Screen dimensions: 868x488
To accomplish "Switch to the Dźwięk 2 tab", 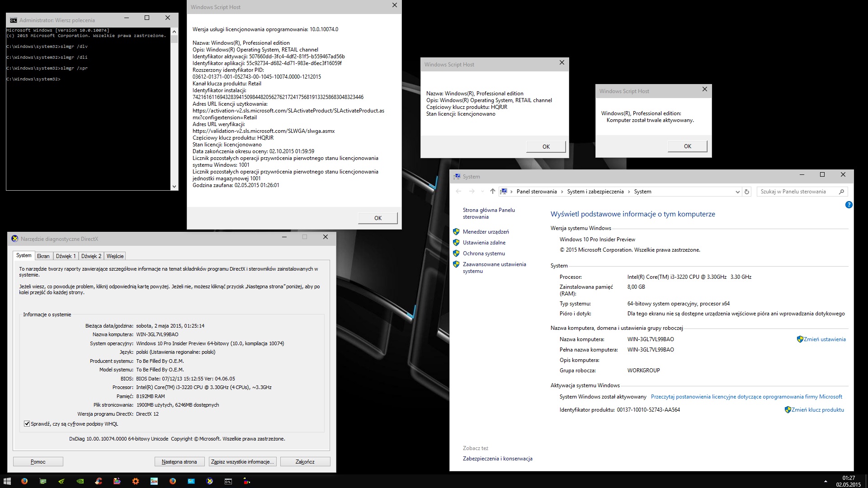I will [91, 256].
